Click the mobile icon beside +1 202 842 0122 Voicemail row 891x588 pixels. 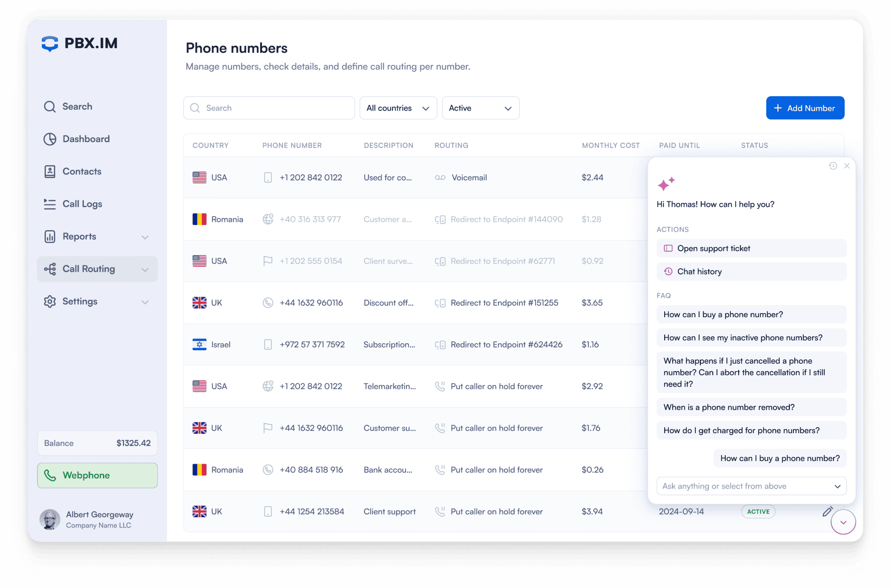click(x=268, y=178)
